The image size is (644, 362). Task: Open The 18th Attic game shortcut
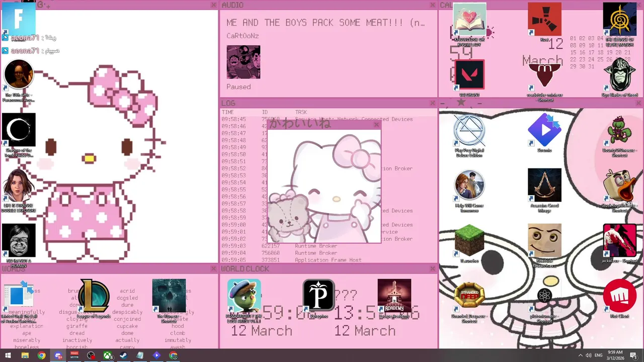pyautogui.click(x=19, y=80)
